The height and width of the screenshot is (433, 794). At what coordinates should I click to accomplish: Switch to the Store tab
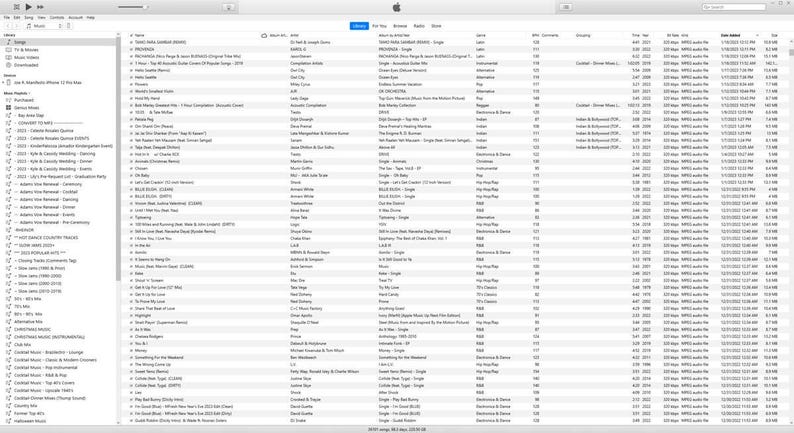pyautogui.click(x=436, y=26)
